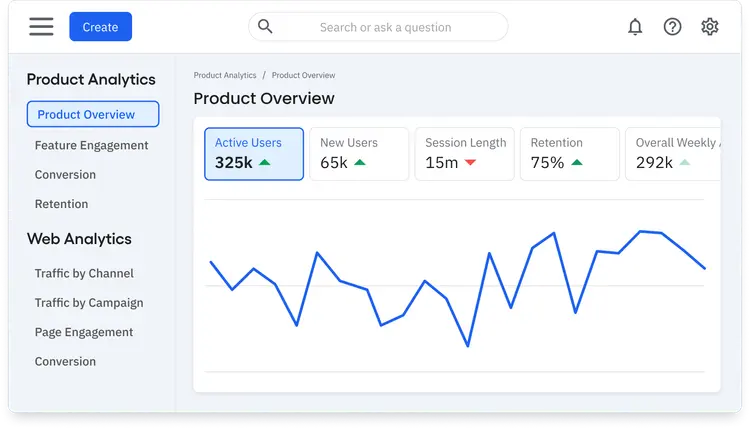The image size is (750, 429).
Task: Click the final data point on the line chart
Action: coord(704,268)
